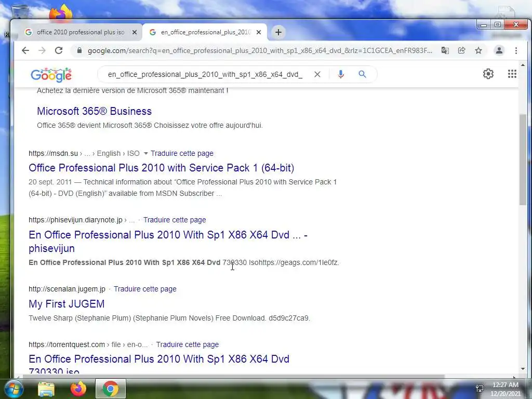532x399 pixels.
Task: Open the network tray icon
Action: tap(480, 389)
